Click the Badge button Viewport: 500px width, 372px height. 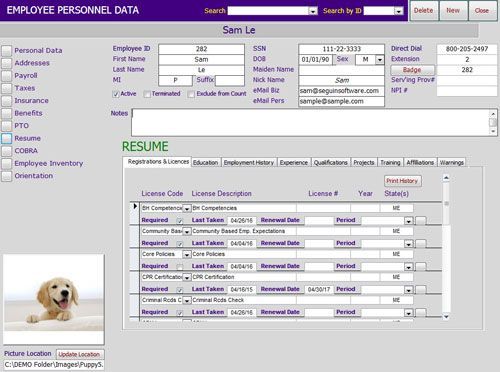tap(412, 70)
